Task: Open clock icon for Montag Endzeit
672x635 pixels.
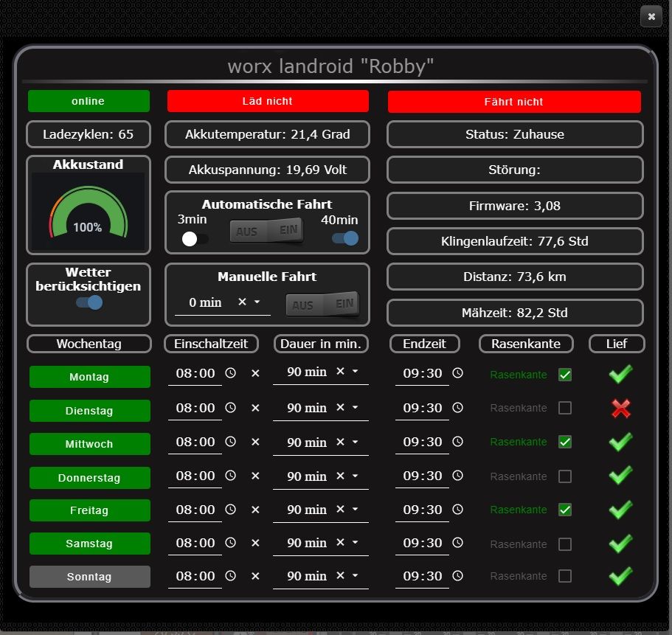Action: tap(458, 372)
